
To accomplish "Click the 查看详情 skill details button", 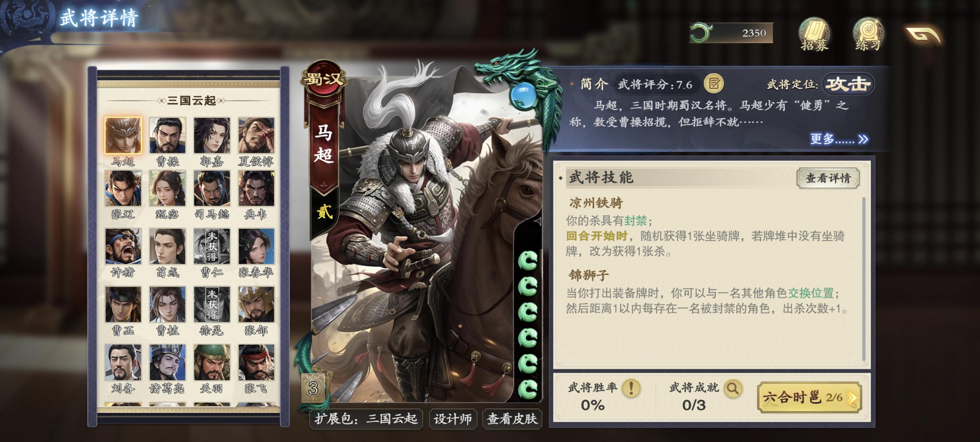I will (x=828, y=178).
